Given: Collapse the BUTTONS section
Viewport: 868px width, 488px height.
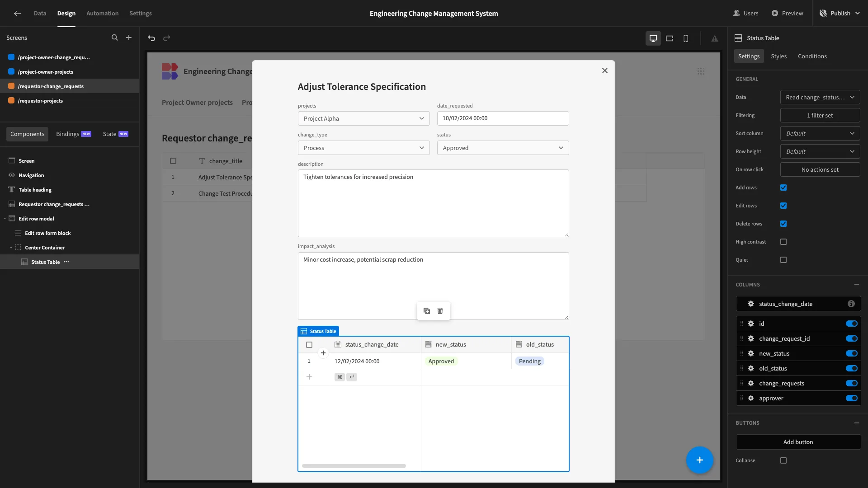Looking at the screenshot, I should click(857, 423).
